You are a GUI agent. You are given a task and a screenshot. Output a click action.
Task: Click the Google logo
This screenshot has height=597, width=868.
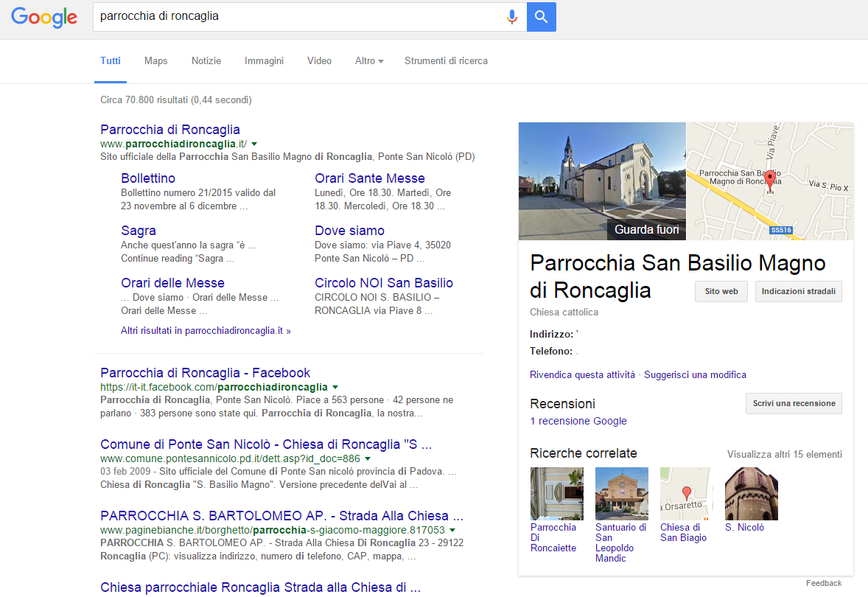click(44, 17)
